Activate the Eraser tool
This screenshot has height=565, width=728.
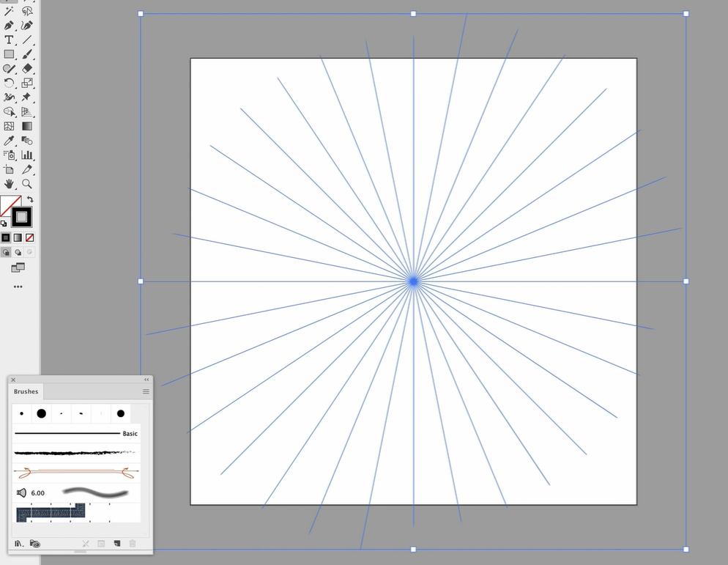point(27,68)
